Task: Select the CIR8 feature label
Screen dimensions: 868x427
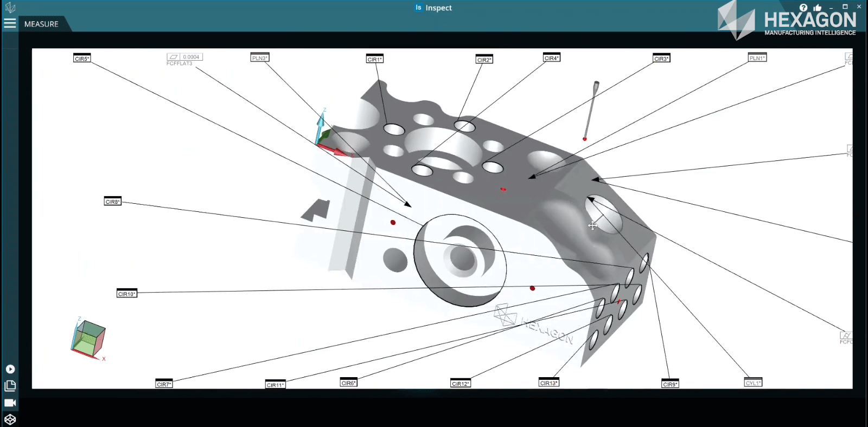Action: 113,201
